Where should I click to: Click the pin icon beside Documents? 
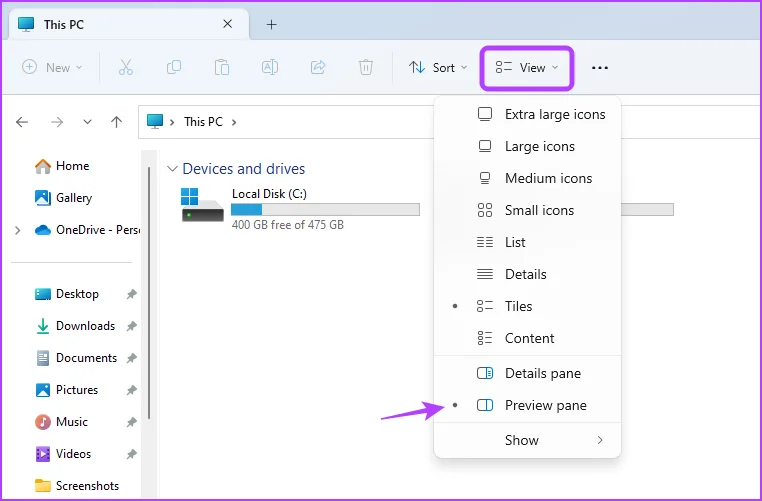point(131,358)
